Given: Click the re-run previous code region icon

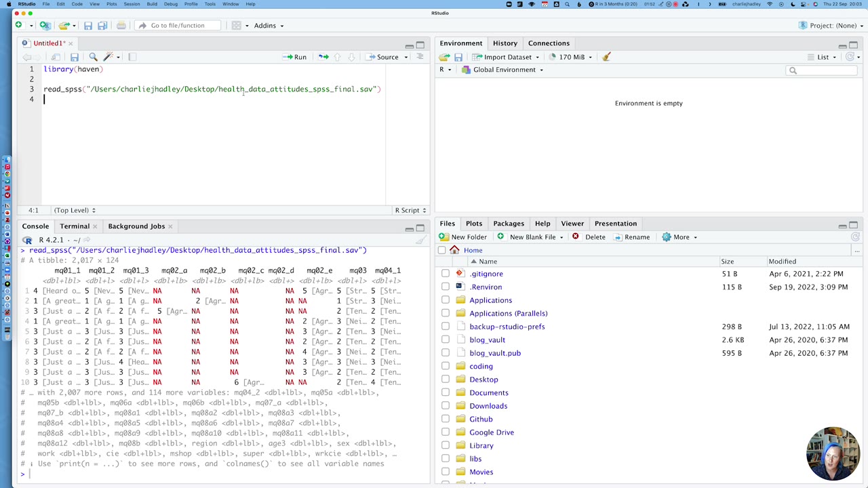Looking at the screenshot, I should [x=323, y=57].
